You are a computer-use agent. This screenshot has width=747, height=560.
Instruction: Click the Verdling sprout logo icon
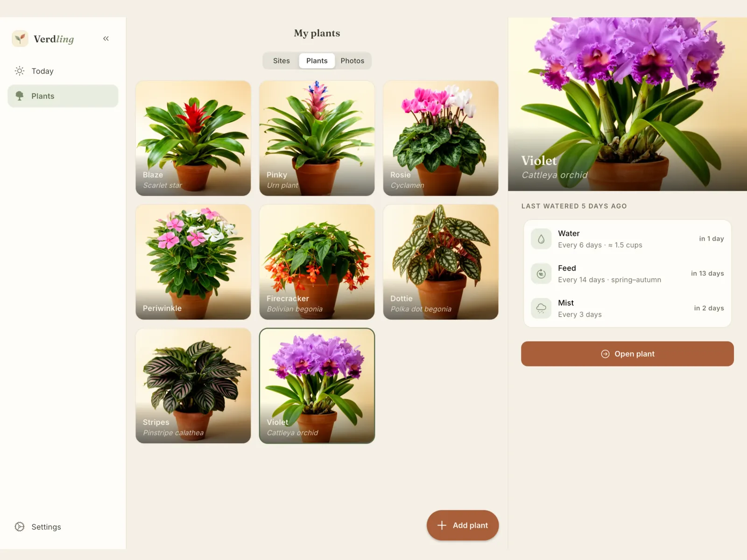(x=20, y=39)
